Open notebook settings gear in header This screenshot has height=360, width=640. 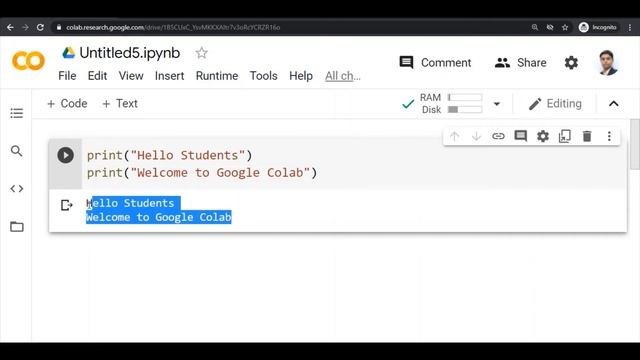tap(571, 62)
